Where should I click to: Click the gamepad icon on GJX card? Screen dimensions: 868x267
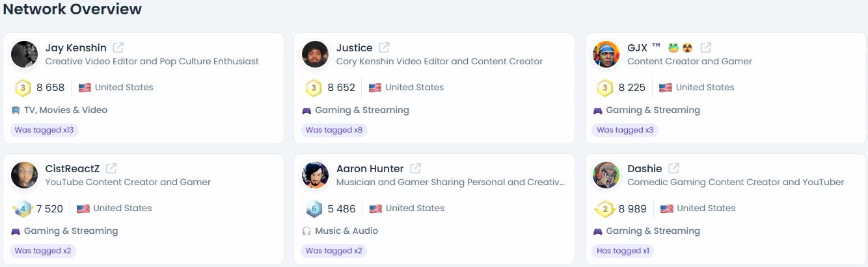(x=597, y=110)
